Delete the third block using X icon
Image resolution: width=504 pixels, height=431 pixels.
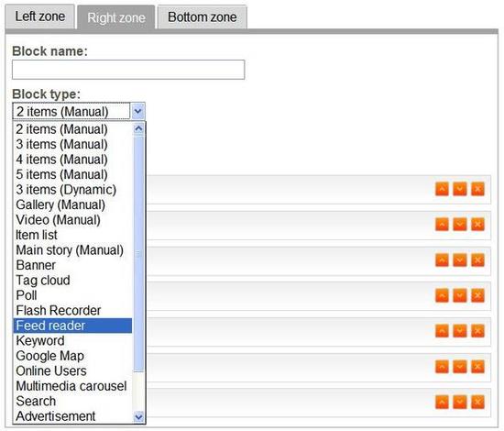(x=477, y=260)
